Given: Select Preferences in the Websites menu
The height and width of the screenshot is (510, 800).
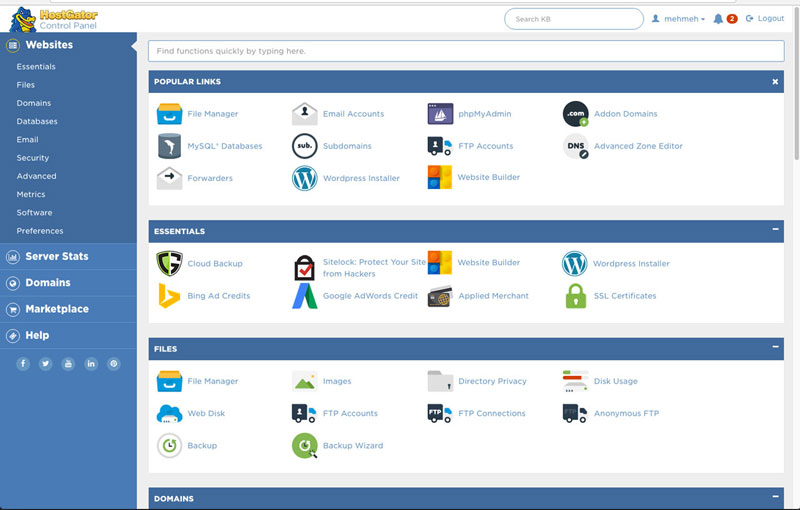Looking at the screenshot, I should 40,231.
